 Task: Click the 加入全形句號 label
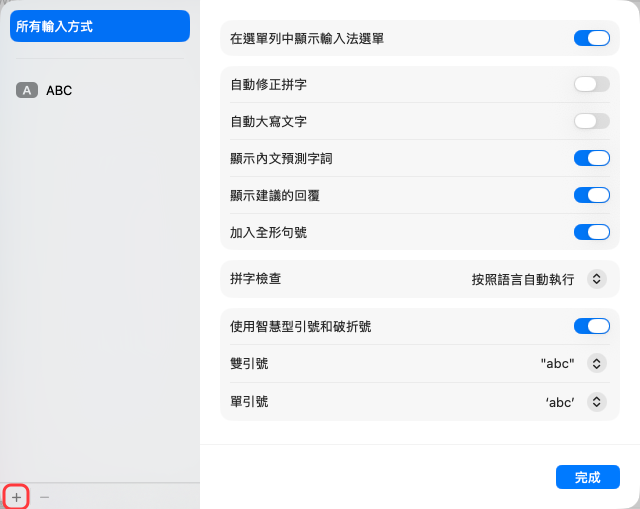point(269,232)
